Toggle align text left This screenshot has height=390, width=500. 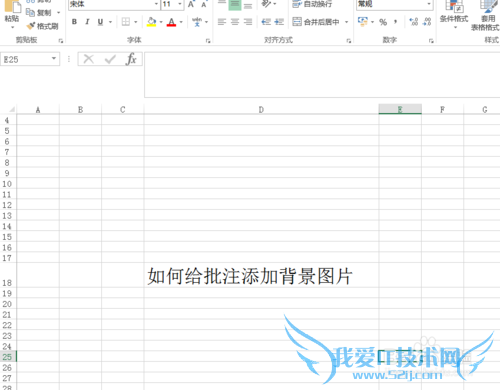[x=222, y=22]
